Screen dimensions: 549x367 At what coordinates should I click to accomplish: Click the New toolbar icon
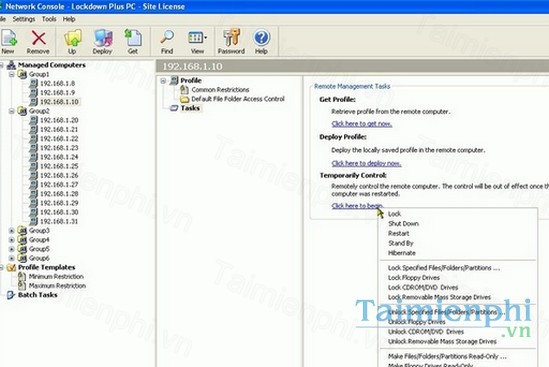pyautogui.click(x=9, y=38)
